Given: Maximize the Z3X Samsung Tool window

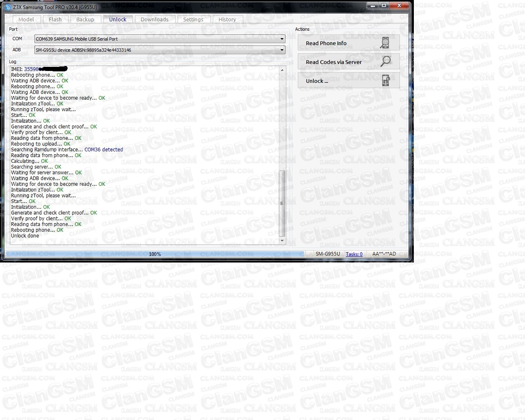Looking at the screenshot, I should click(x=384, y=5).
